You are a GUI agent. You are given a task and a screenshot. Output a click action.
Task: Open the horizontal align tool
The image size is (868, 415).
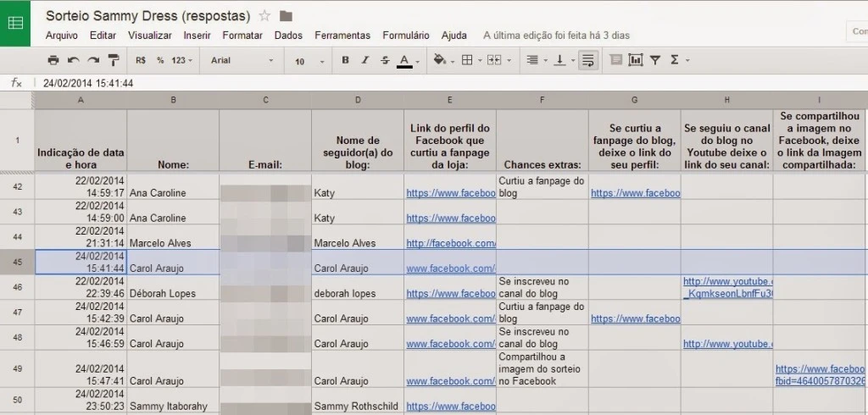pos(532,60)
